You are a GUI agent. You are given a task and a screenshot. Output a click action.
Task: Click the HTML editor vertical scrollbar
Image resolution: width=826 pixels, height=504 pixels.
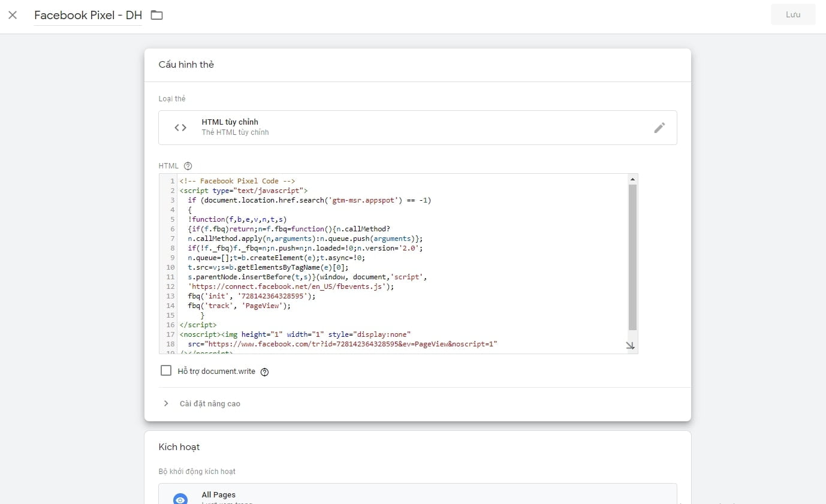[x=632, y=258]
